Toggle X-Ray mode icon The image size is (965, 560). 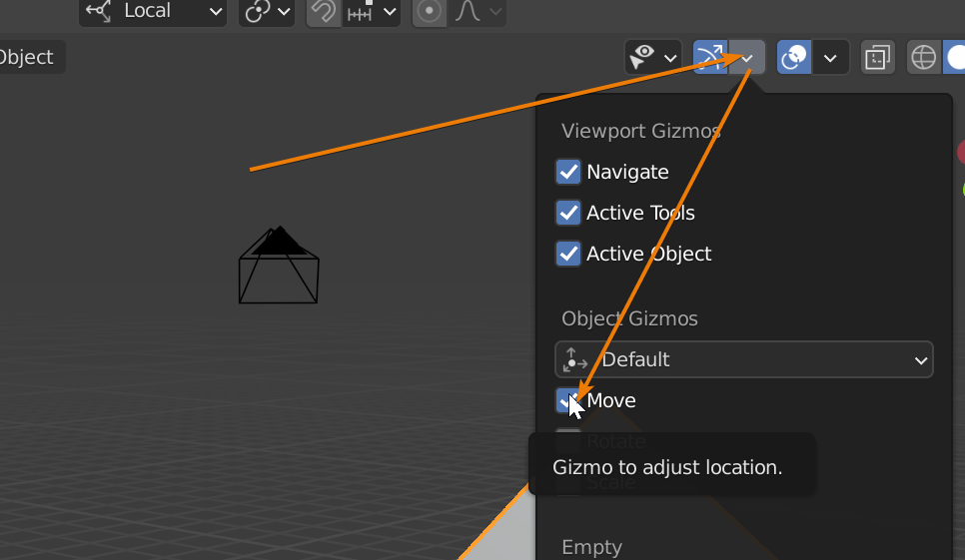coord(877,58)
